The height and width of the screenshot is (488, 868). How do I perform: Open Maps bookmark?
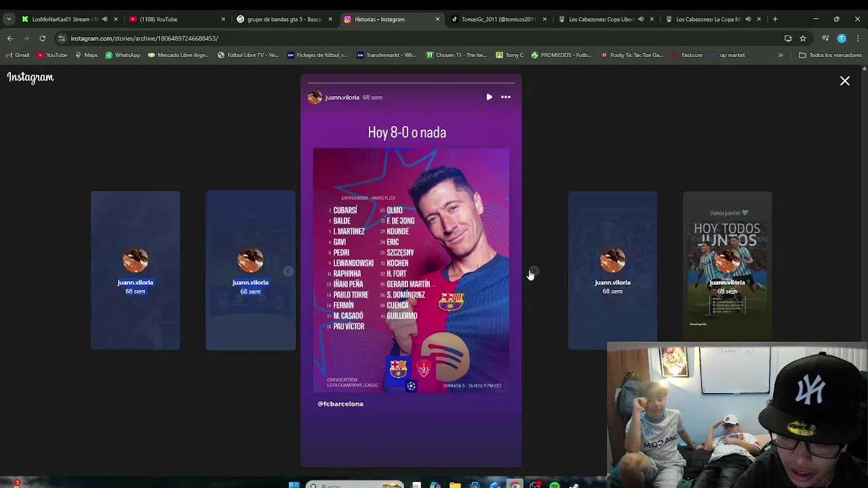click(x=86, y=55)
